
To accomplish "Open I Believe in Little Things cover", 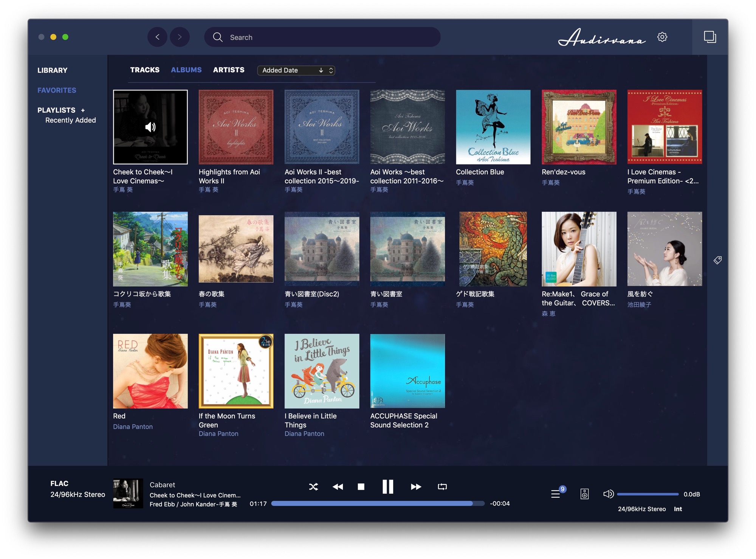I will pos(322,371).
